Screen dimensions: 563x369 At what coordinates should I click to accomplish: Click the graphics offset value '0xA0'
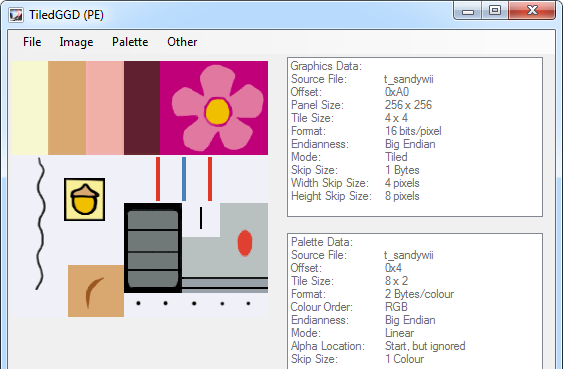(397, 92)
